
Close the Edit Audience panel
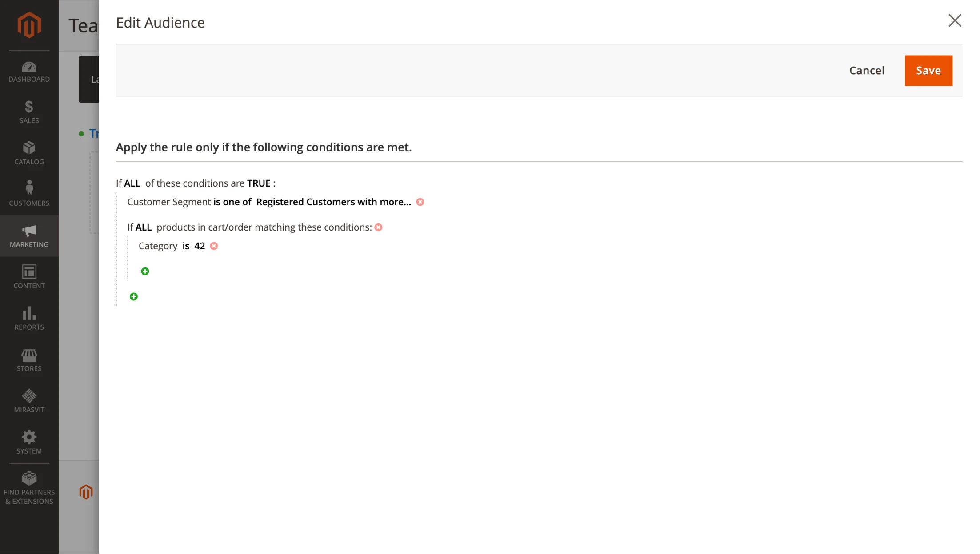tap(954, 21)
